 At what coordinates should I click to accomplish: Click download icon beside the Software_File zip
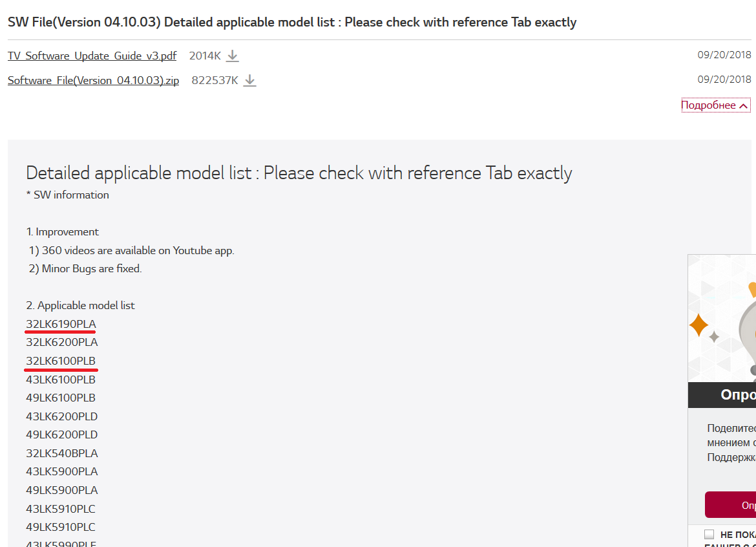250,81
